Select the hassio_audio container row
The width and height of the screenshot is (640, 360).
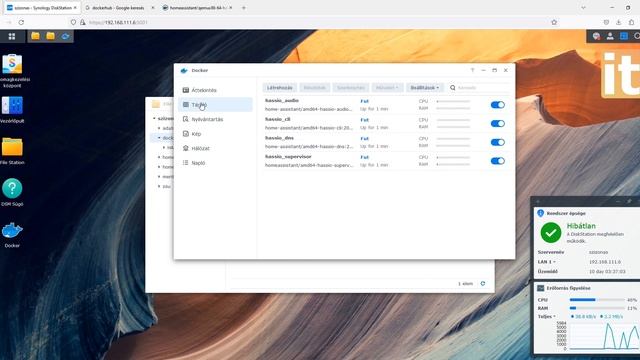(386, 105)
